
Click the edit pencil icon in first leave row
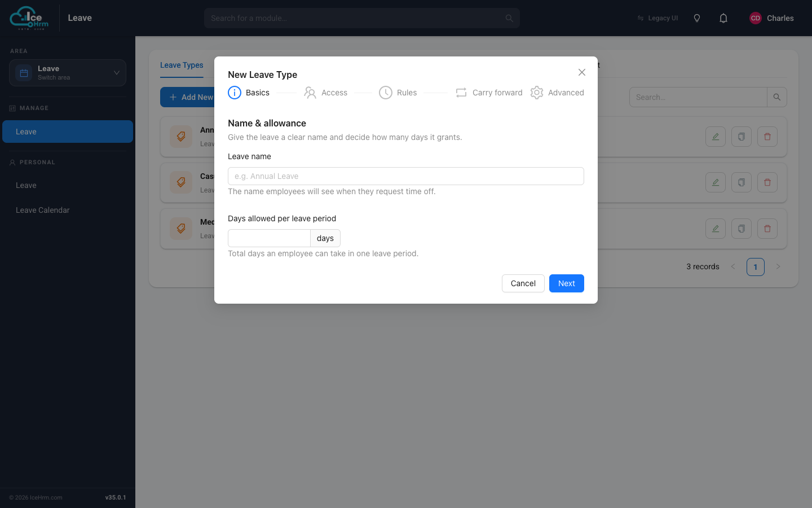(x=716, y=137)
